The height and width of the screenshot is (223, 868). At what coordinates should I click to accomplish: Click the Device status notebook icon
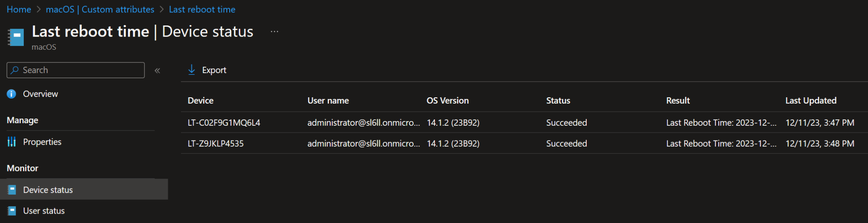pos(12,190)
